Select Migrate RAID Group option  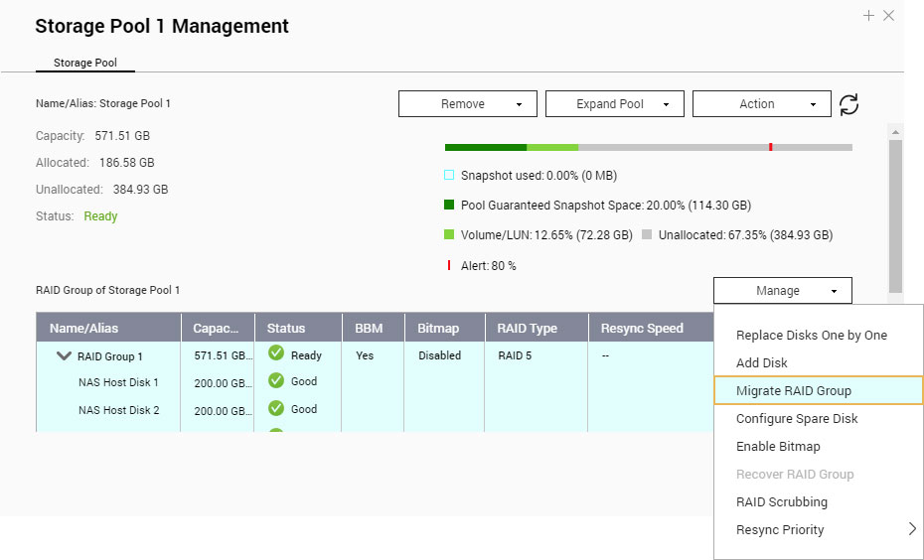793,391
